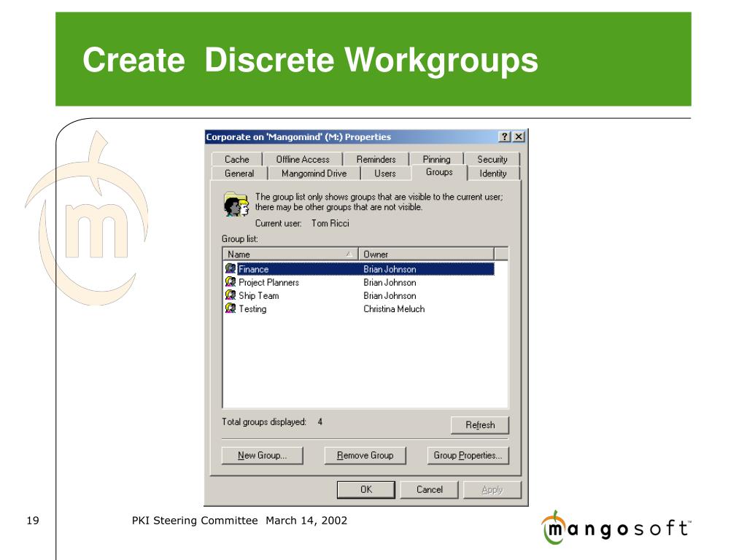Image resolution: width=747 pixels, height=560 pixels.
Task: Switch to the Offline Access tab
Action: pos(303,159)
